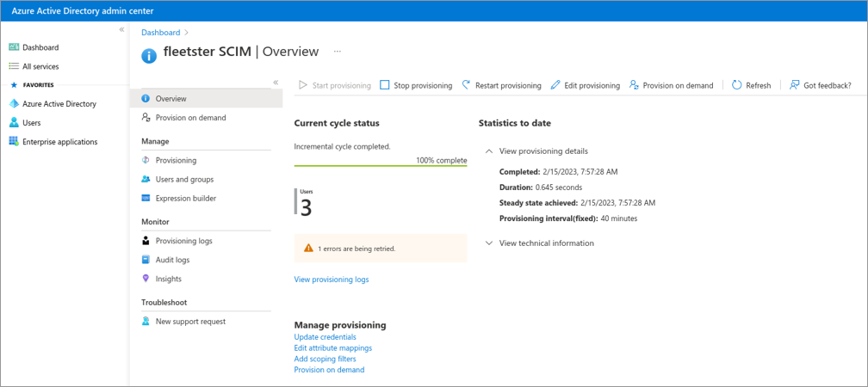The width and height of the screenshot is (868, 387).
Task: Open the Edit attribute mappings link
Action: [332, 347]
